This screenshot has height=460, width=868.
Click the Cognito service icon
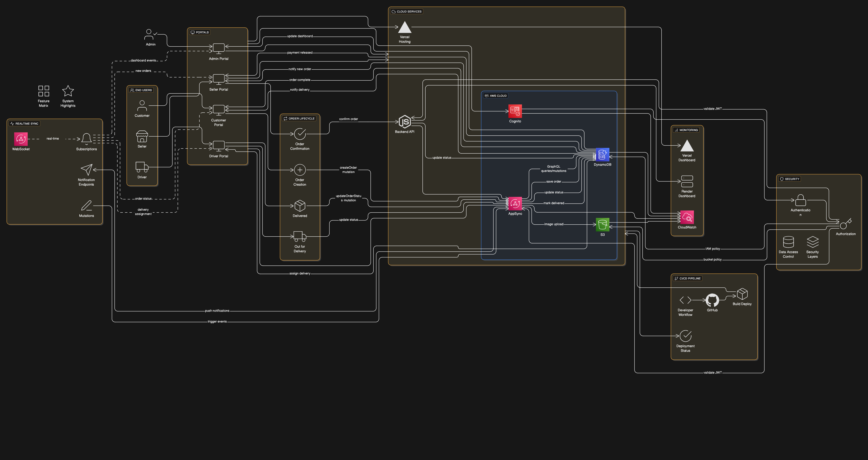pos(515,111)
